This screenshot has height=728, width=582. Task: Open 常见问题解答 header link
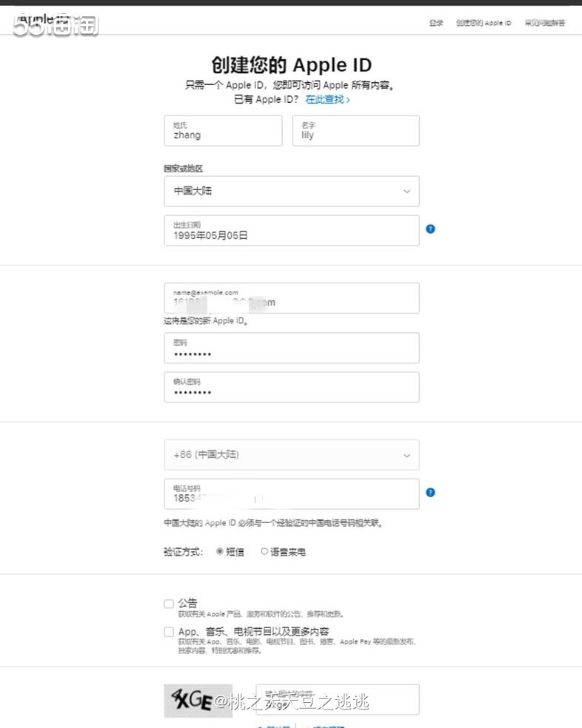[545, 23]
